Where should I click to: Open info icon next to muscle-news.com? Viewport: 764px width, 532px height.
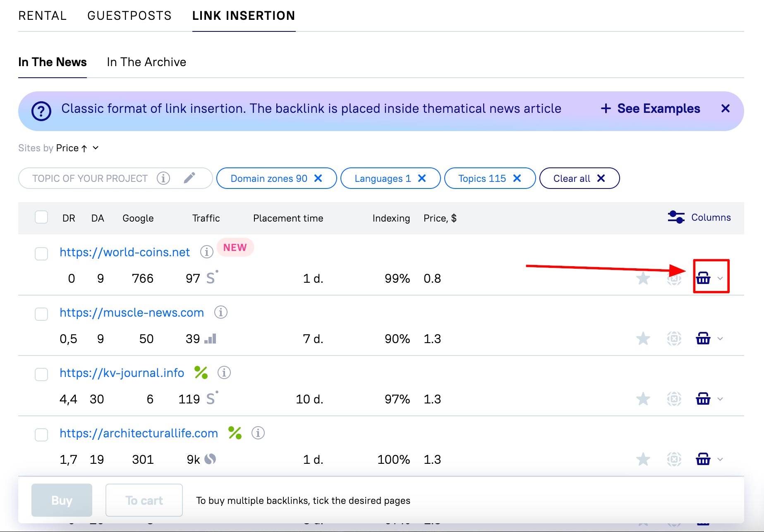(x=221, y=312)
